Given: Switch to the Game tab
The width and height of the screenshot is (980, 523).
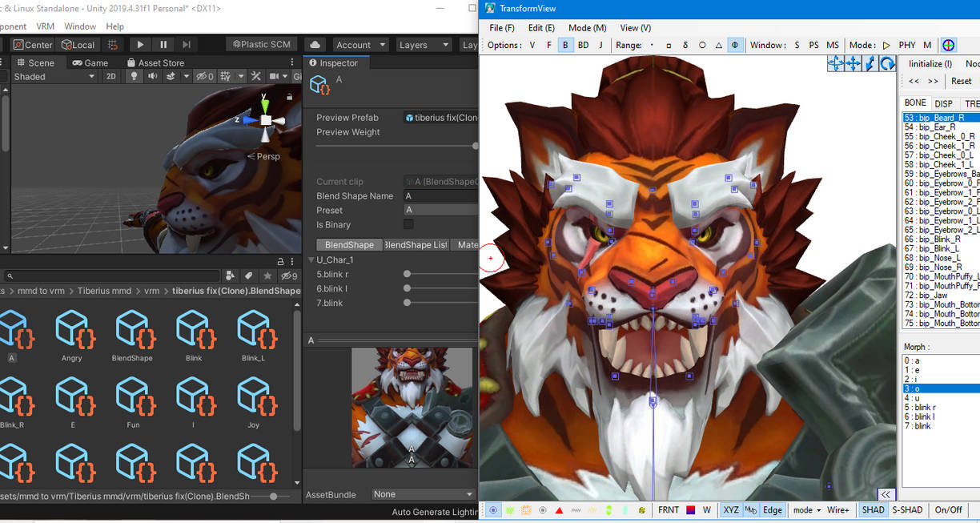Looking at the screenshot, I should tap(90, 62).
